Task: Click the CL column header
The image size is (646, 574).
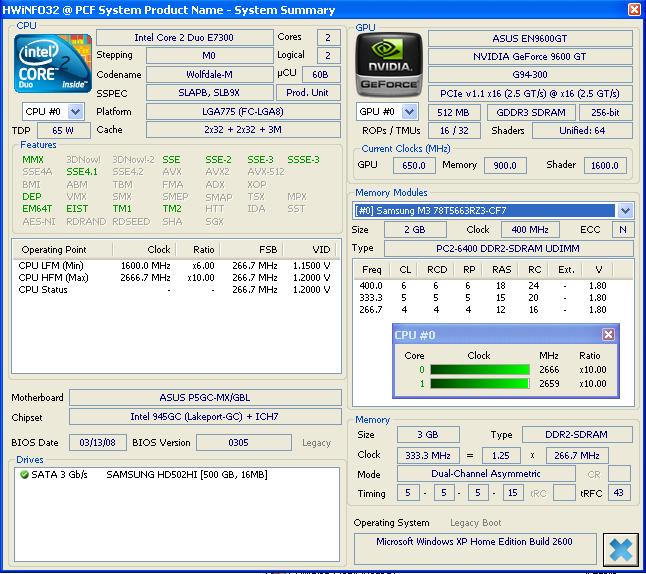Action: click(405, 270)
